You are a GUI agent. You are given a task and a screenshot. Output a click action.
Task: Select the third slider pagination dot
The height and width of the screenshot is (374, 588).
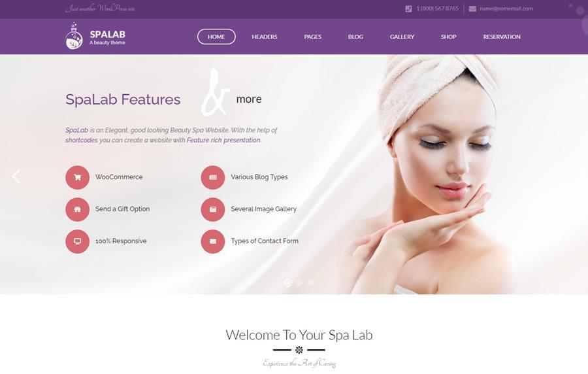(310, 283)
